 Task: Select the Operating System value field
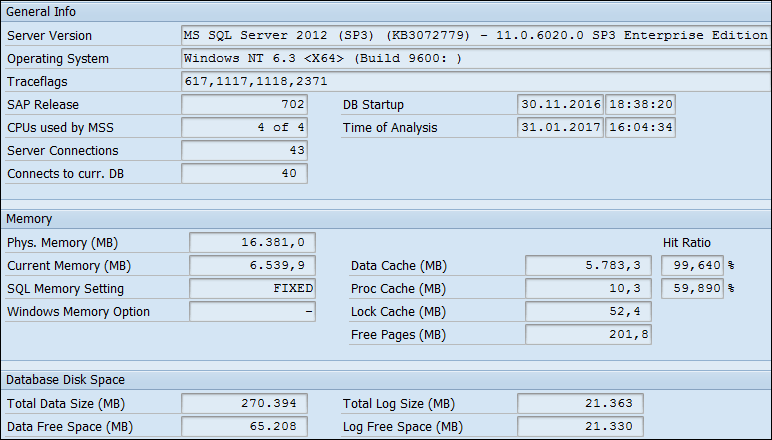tap(475, 58)
